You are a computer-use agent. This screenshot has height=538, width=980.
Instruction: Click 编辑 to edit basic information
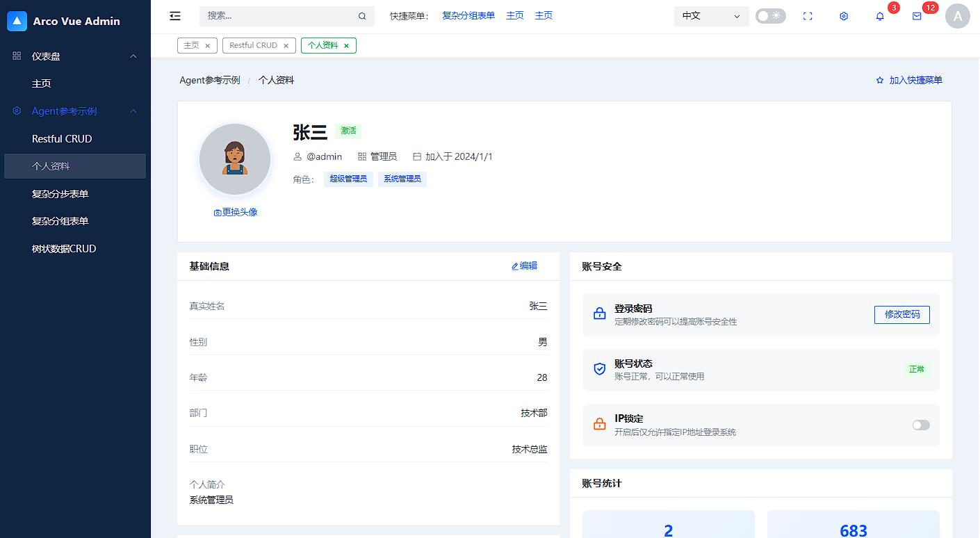point(524,266)
